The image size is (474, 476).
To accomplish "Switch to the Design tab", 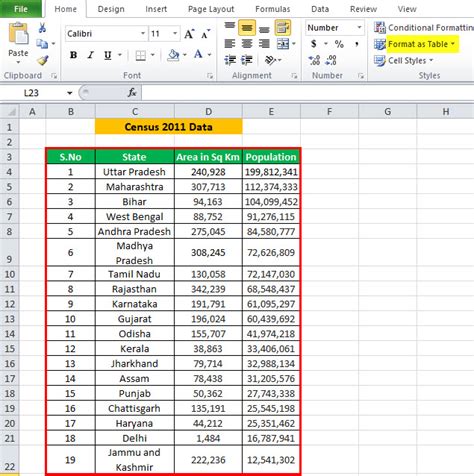I will [111, 9].
